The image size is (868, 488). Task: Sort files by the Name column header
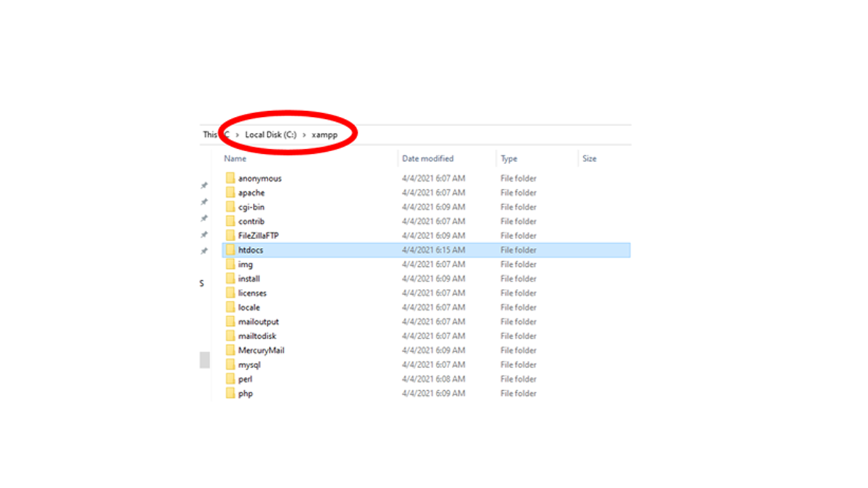coord(235,158)
